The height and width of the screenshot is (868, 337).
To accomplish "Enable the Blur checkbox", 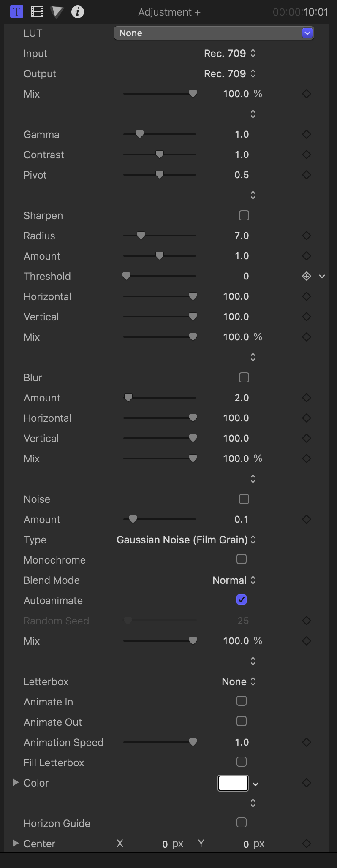I will point(244,377).
